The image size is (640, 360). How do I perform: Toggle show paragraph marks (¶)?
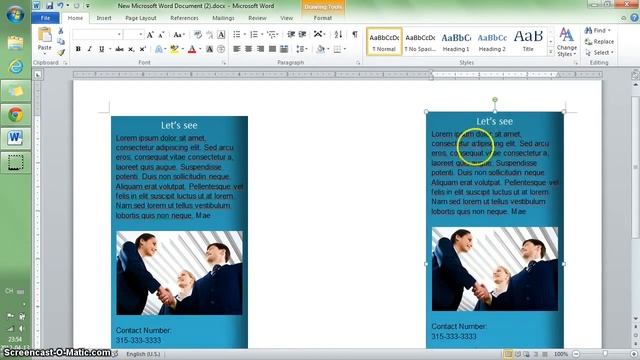[x=355, y=35]
